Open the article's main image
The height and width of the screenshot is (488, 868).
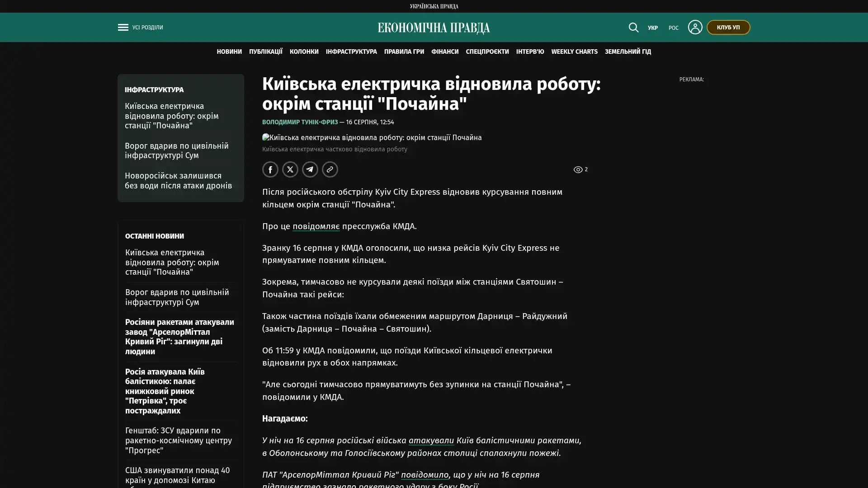click(x=372, y=137)
